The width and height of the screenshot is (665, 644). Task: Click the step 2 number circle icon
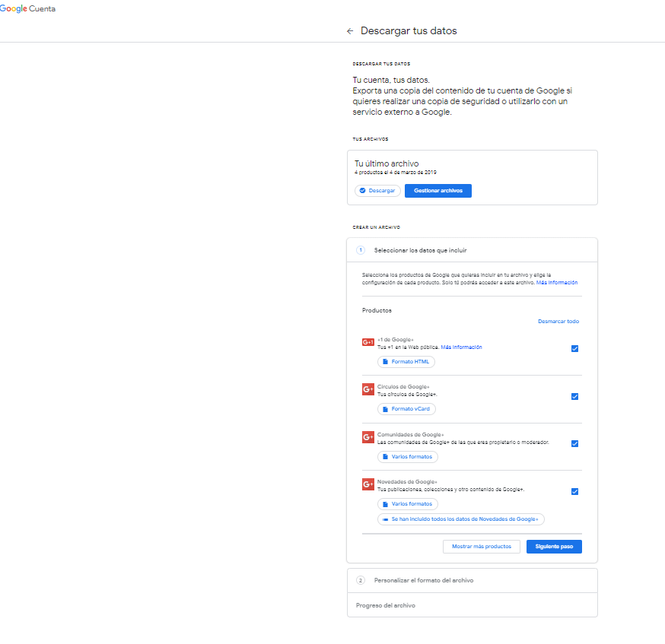pyautogui.click(x=361, y=580)
